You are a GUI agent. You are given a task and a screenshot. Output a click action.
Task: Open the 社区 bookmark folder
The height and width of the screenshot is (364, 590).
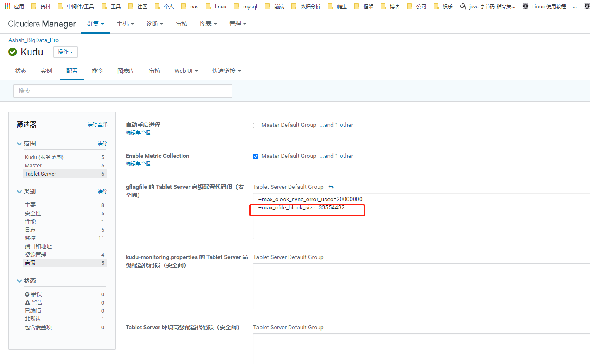[138, 6]
